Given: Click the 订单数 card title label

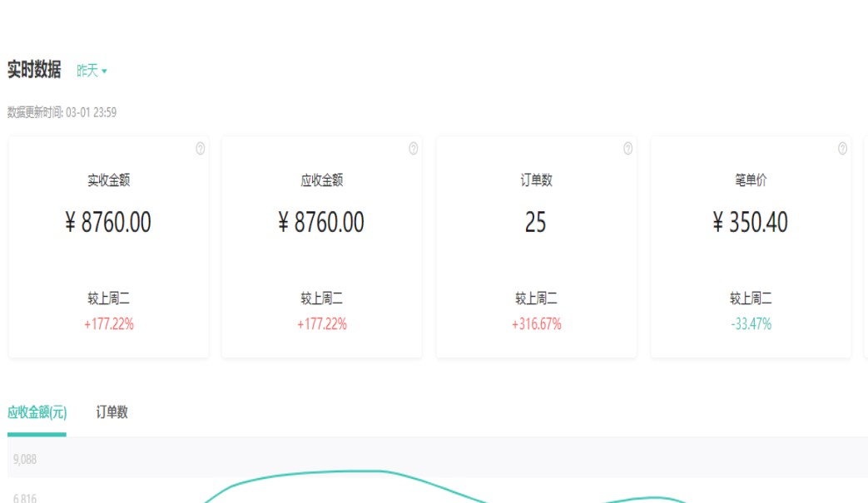Looking at the screenshot, I should click(x=536, y=180).
